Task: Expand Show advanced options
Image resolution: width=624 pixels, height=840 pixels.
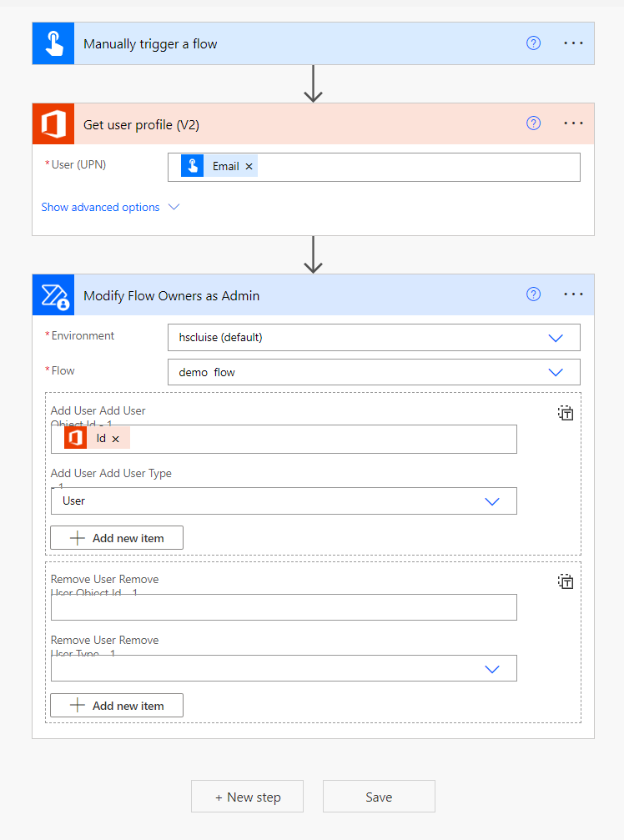Action: click(110, 208)
